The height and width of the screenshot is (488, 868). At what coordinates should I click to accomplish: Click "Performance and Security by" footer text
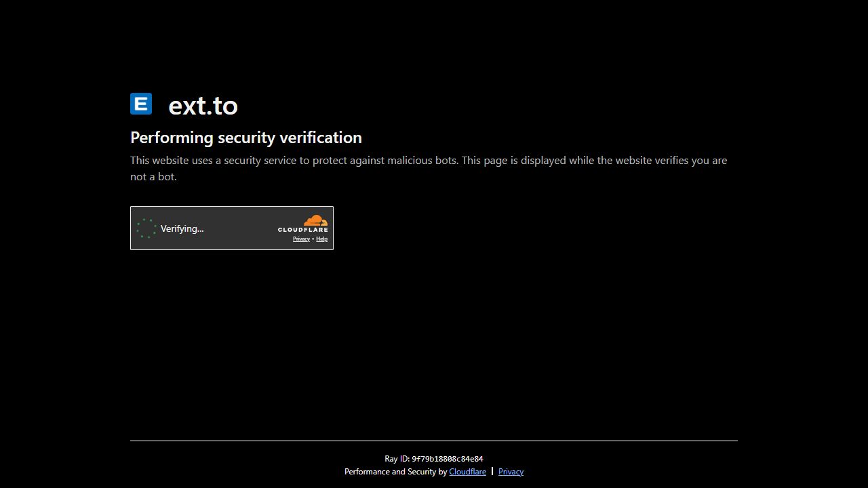click(395, 472)
